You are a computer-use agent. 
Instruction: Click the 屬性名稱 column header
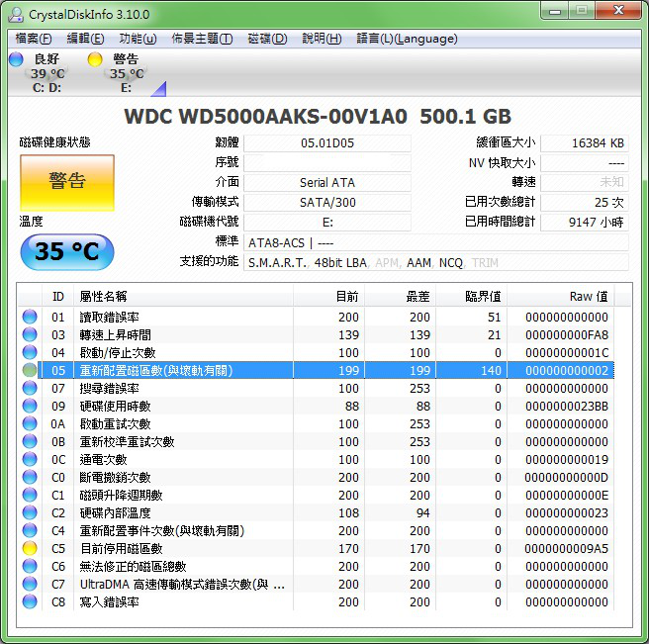pos(183,297)
